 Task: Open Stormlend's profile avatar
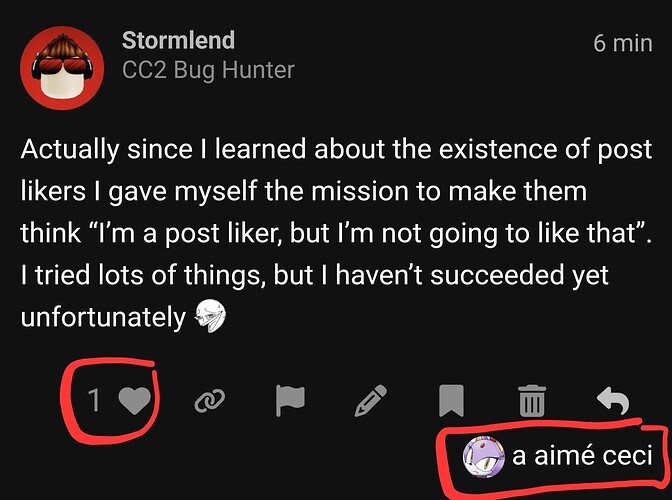pos(64,68)
